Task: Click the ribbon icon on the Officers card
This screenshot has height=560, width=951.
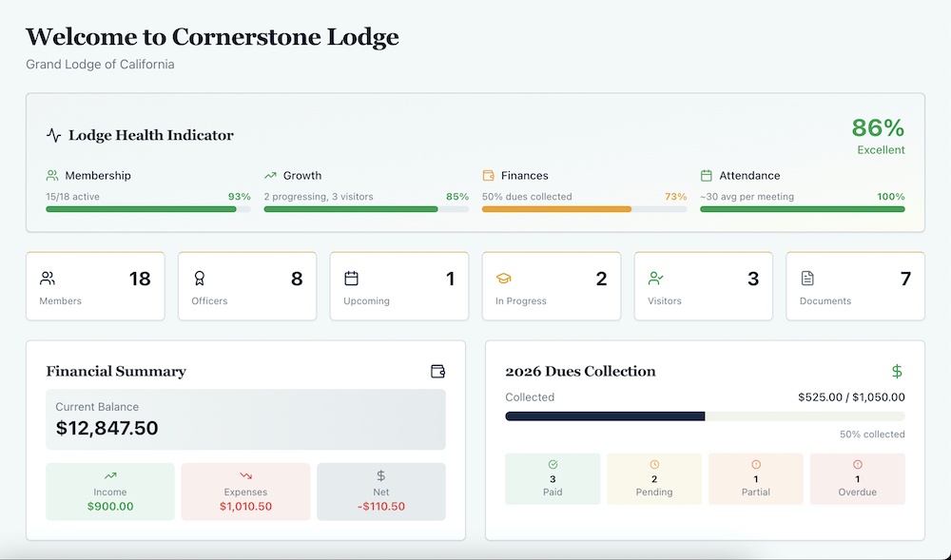Action: click(201, 279)
